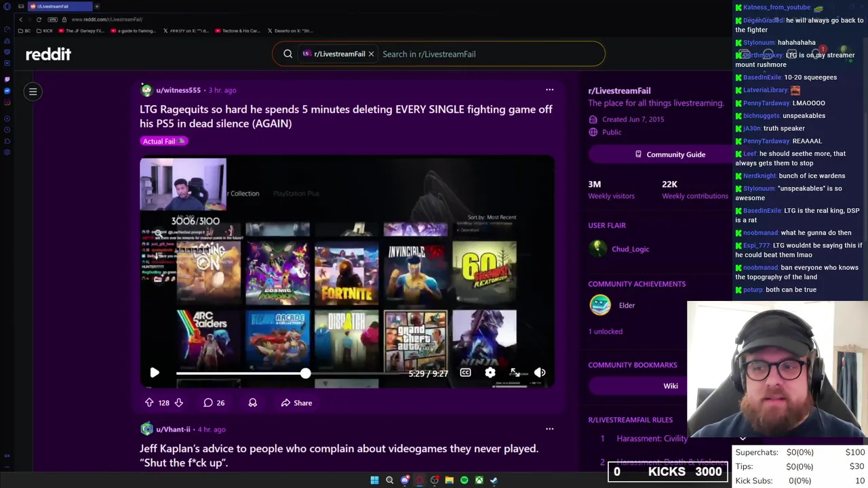View the Elder community achievement
The height and width of the screenshot is (488, 868).
point(627,306)
